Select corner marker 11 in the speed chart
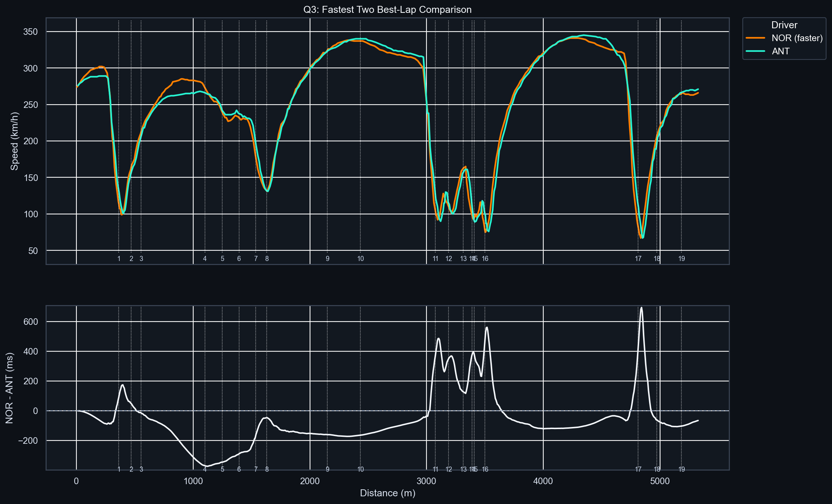The height and width of the screenshot is (504, 832). pos(436,259)
